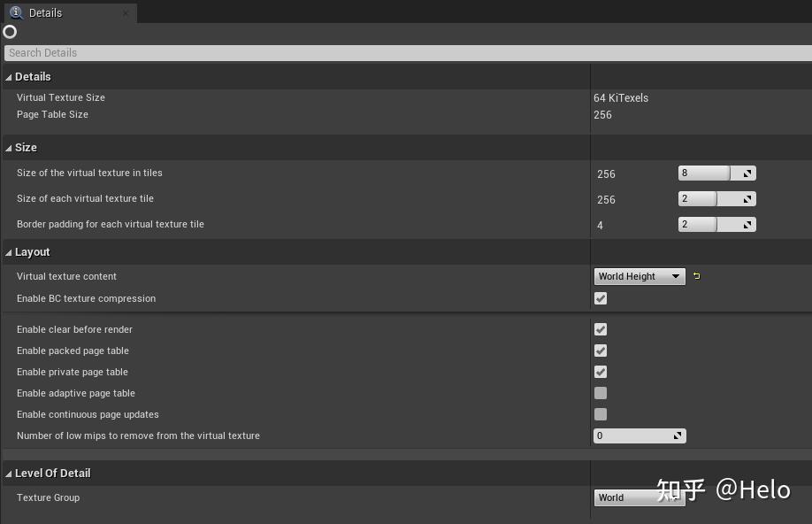This screenshot has width=812, height=524.
Task: Click the spin arrow on the low mips field
Action: tap(678, 435)
